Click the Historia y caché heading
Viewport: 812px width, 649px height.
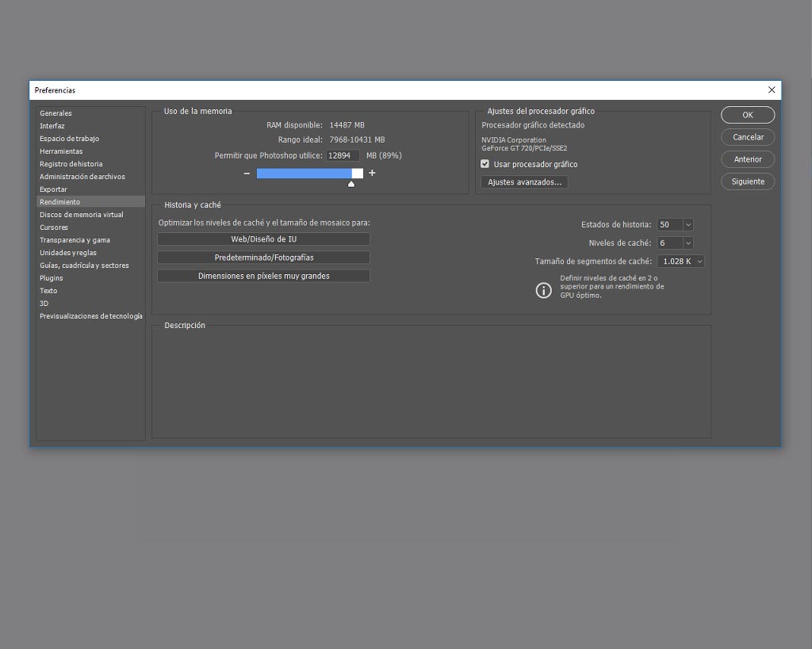193,205
